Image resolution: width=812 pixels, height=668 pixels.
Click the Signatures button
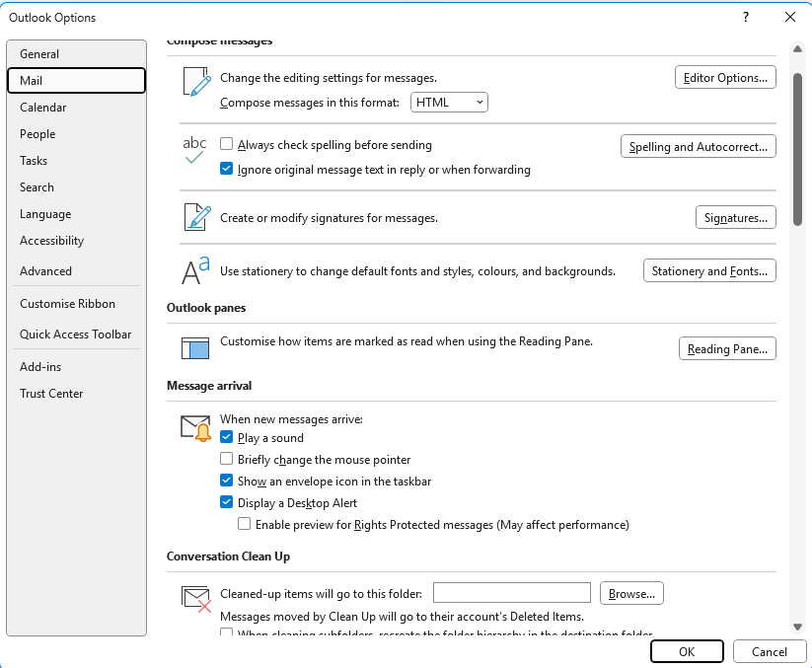[735, 217]
